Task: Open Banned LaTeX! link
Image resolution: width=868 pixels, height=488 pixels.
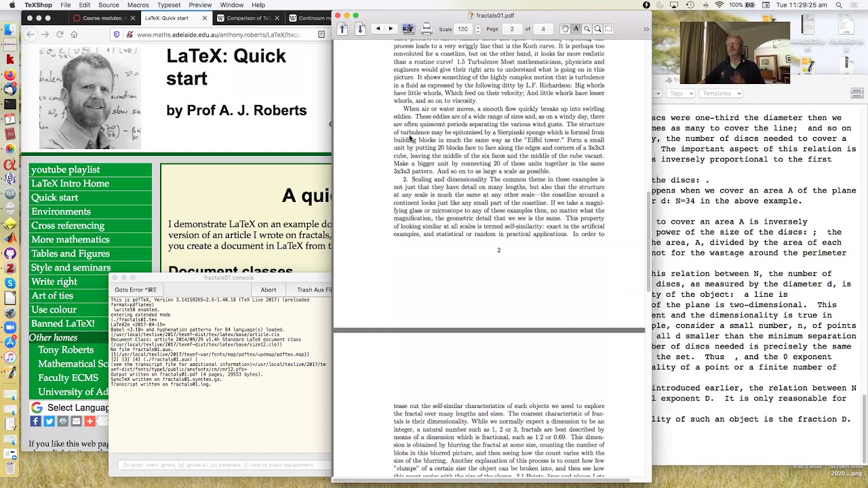Action: (x=62, y=323)
